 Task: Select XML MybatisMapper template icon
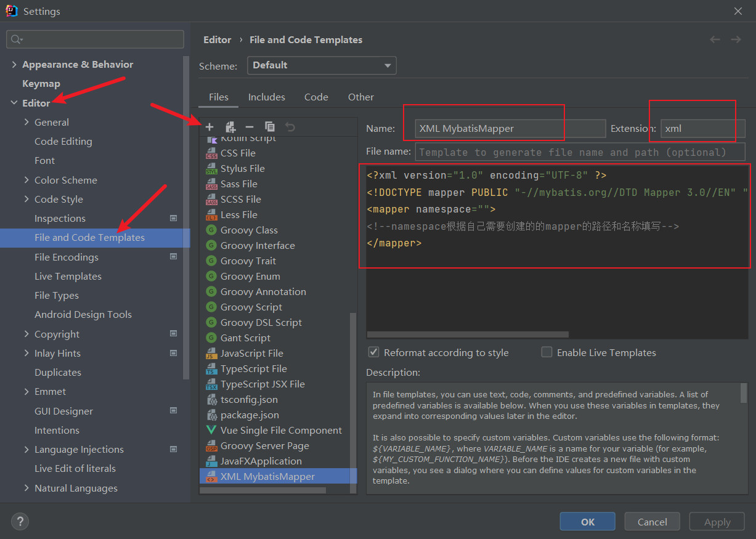coord(211,477)
